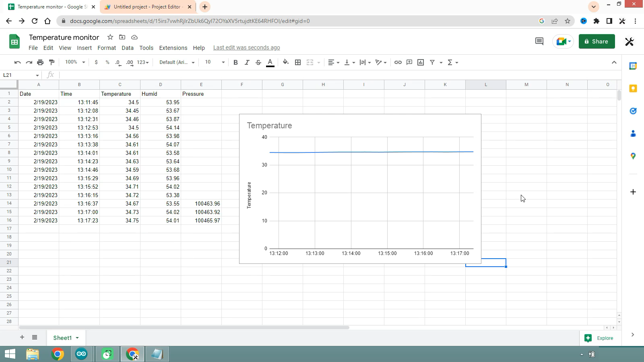
Task: Show all sheets list
Action: [x=35, y=337]
